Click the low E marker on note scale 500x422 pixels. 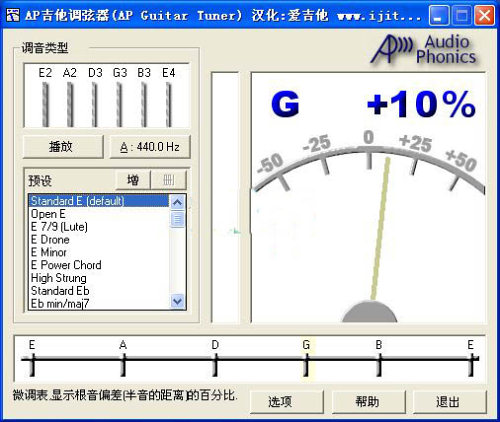pos(32,358)
